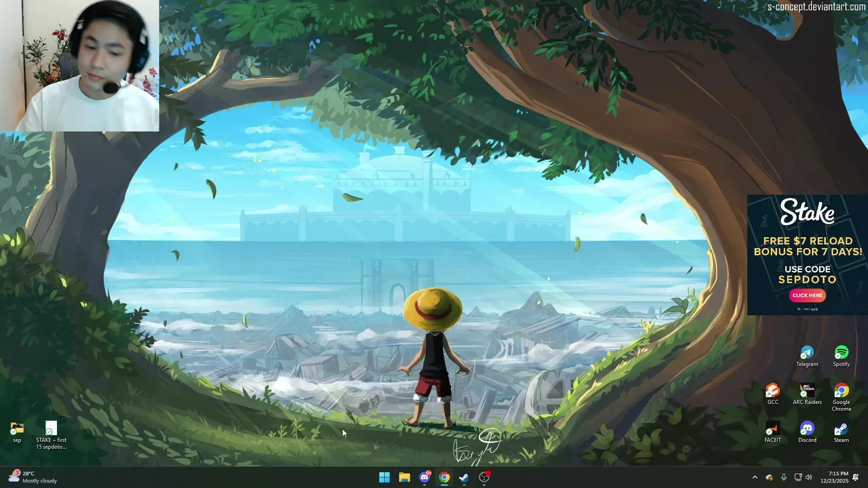Open the Google Chrome desktop shortcut

click(842, 397)
